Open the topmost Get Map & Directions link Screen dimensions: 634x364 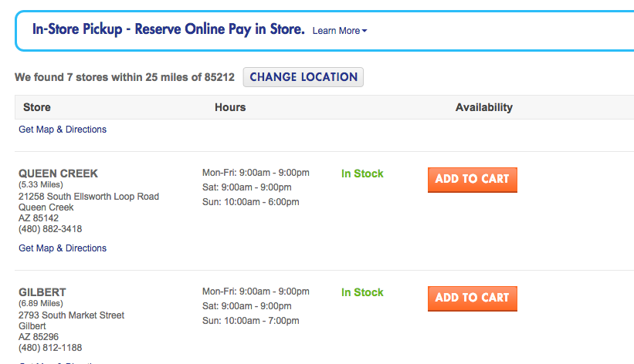pyautogui.click(x=63, y=130)
